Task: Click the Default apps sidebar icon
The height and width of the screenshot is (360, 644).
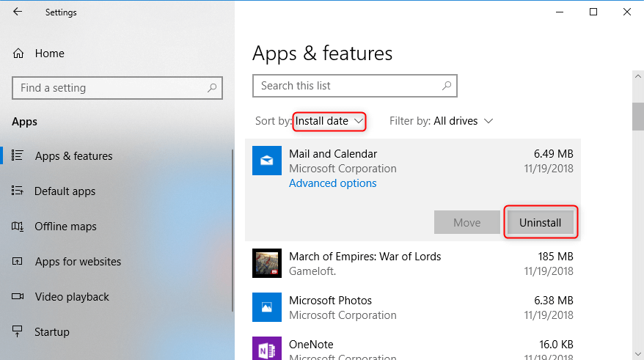Action: (x=18, y=191)
